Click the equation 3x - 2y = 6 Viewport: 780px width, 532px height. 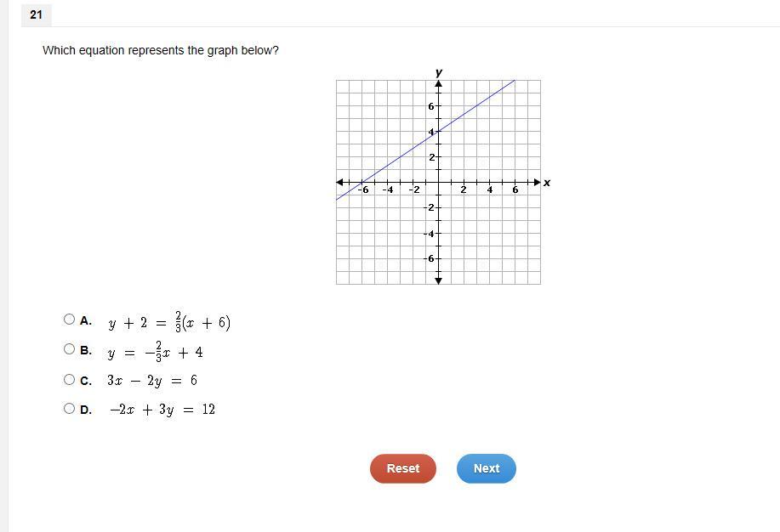[x=152, y=381]
